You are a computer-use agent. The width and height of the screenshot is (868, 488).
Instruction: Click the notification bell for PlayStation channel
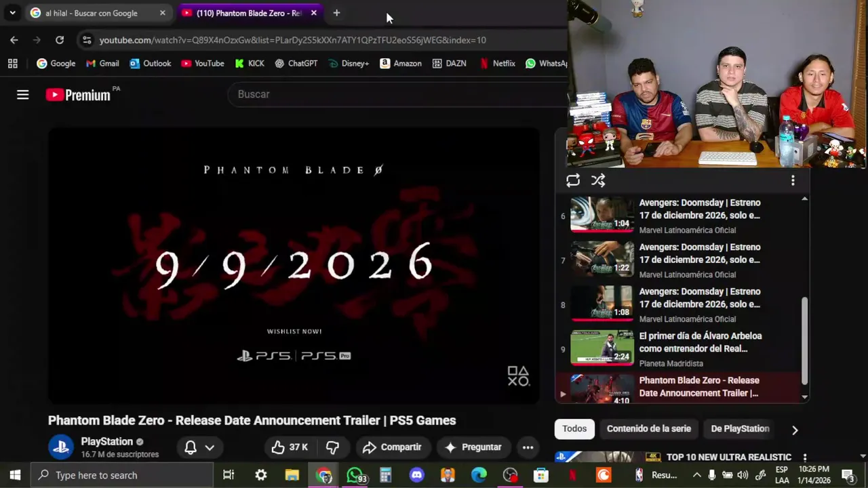191,447
